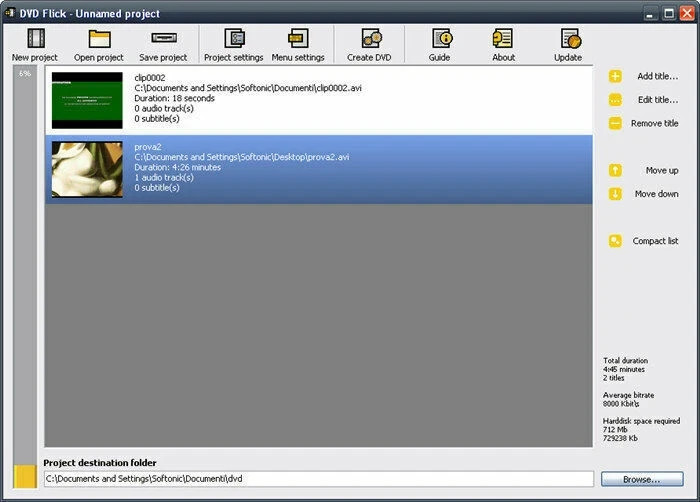Click the Compact list label
The width and height of the screenshot is (700, 502).
coord(655,241)
